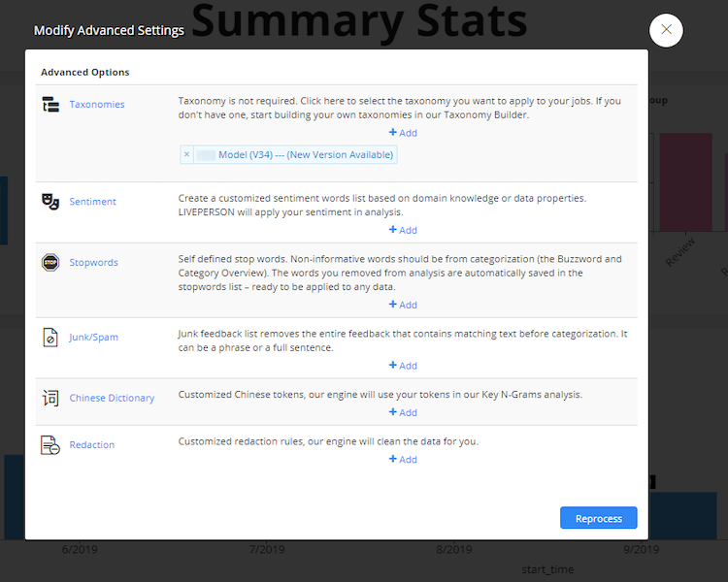
Task: Click the Customized redaction rules description text
Action: click(328, 441)
